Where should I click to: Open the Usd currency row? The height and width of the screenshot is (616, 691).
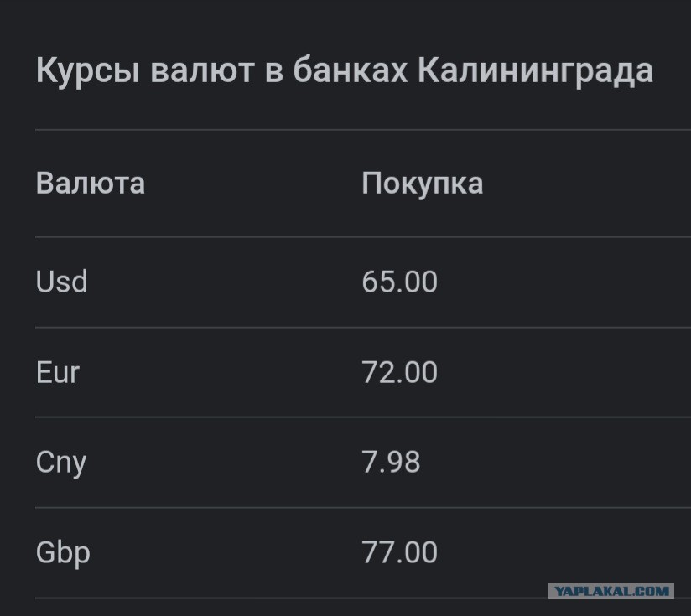click(363, 282)
